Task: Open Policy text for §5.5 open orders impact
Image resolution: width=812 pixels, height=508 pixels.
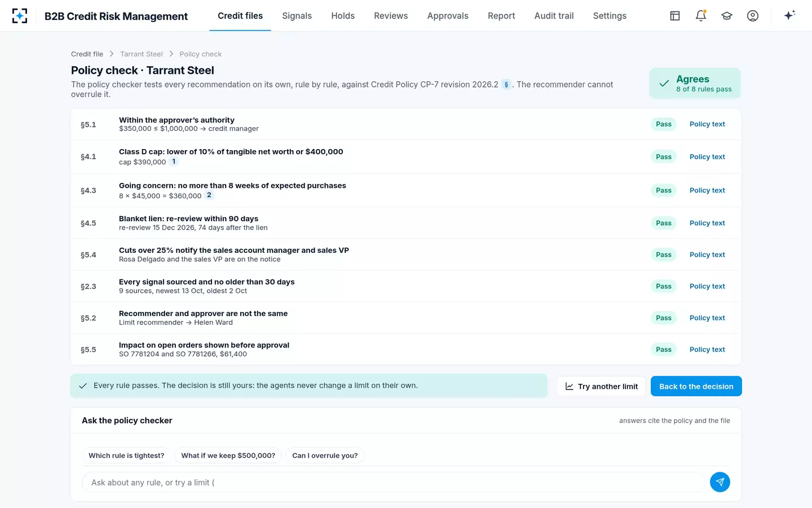Action: [707, 349]
